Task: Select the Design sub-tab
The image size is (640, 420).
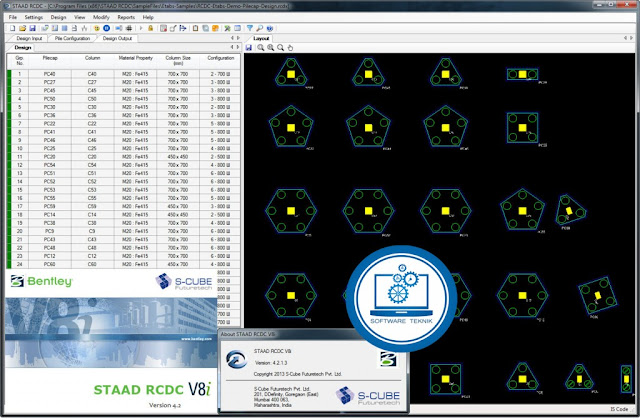Action: pos(23,48)
